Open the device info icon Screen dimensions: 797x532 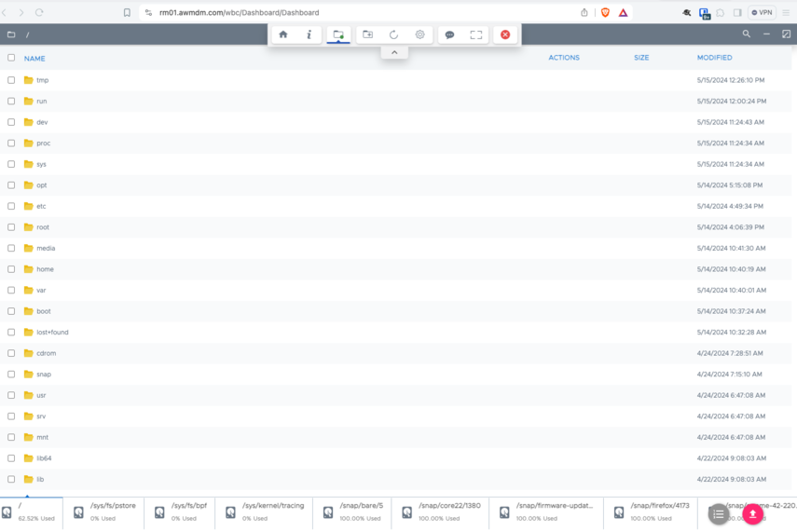coord(309,34)
